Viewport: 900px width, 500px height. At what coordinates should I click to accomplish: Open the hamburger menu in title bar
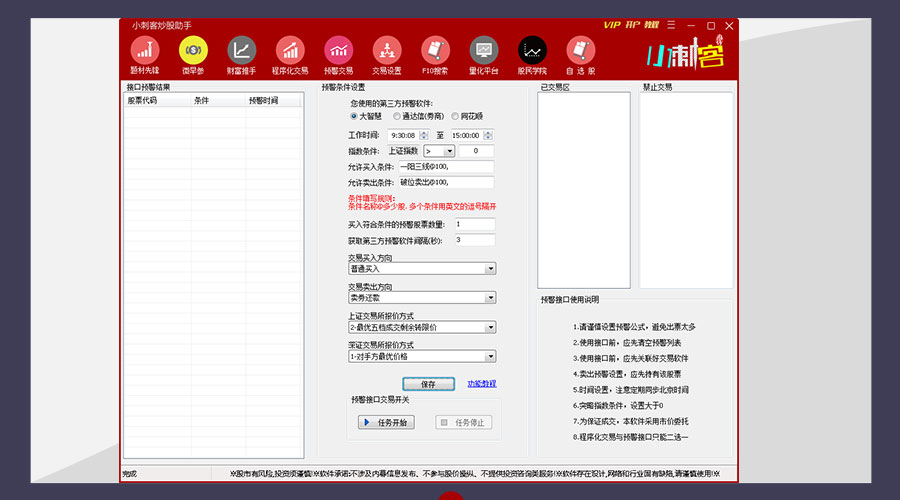click(671, 25)
